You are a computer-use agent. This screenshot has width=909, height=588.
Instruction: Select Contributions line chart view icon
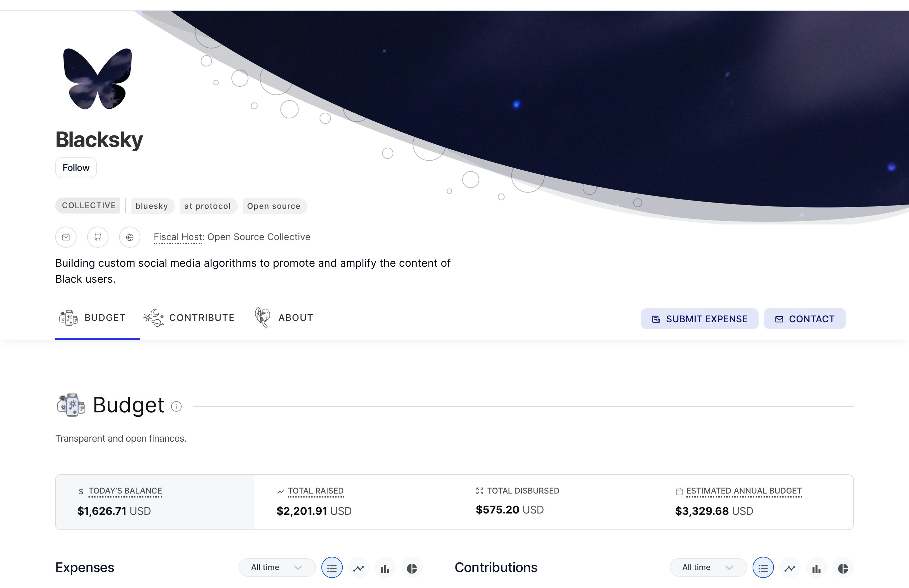pyautogui.click(x=790, y=568)
